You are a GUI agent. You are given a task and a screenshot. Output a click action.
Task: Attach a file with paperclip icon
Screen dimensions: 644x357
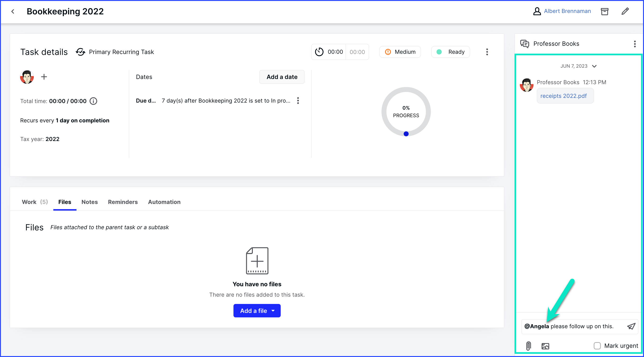click(528, 346)
